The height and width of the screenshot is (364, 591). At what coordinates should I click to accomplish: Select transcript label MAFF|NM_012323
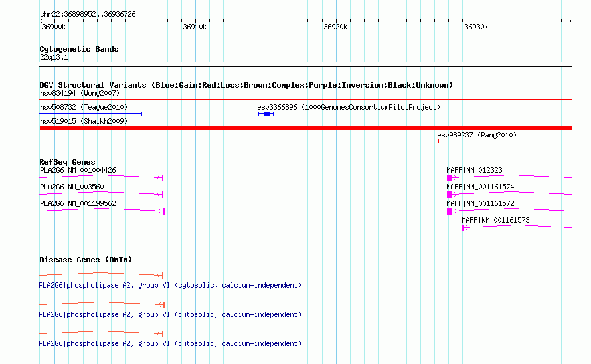click(474, 170)
